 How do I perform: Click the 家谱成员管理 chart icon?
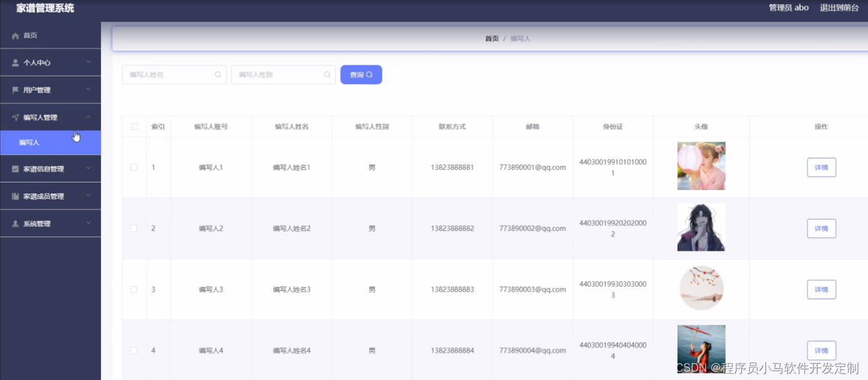point(15,196)
